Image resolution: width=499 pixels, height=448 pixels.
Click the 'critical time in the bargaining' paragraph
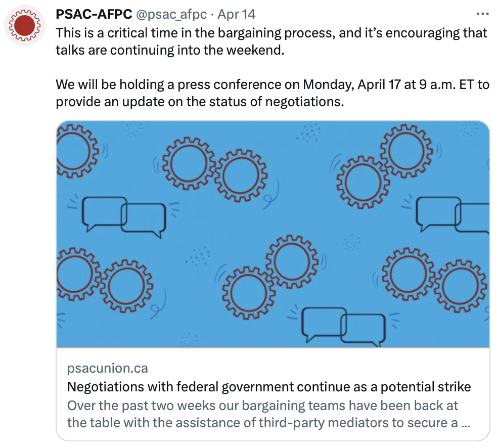pos(271,41)
